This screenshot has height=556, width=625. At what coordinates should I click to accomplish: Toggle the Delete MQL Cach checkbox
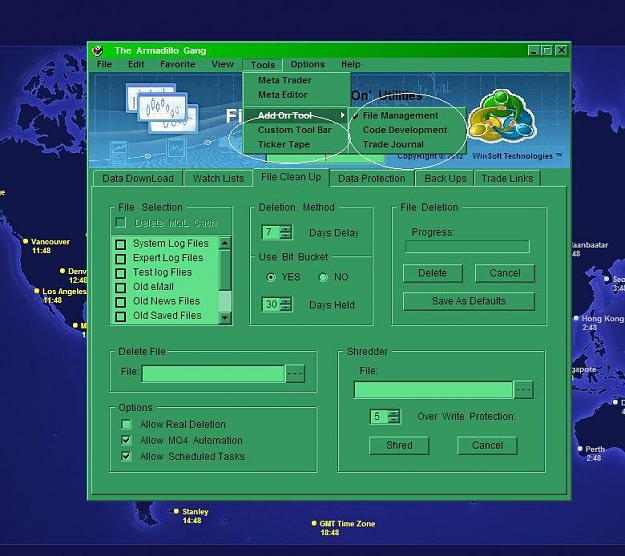pyautogui.click(x=120, y=222)
